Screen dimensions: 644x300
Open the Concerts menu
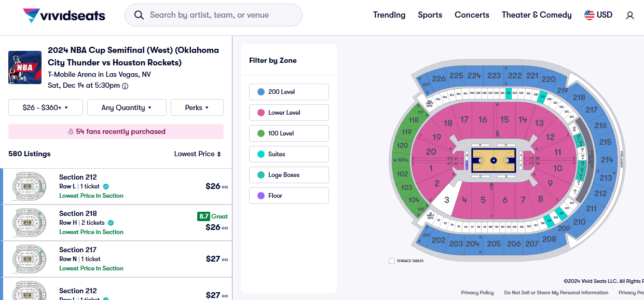point(472,15)
